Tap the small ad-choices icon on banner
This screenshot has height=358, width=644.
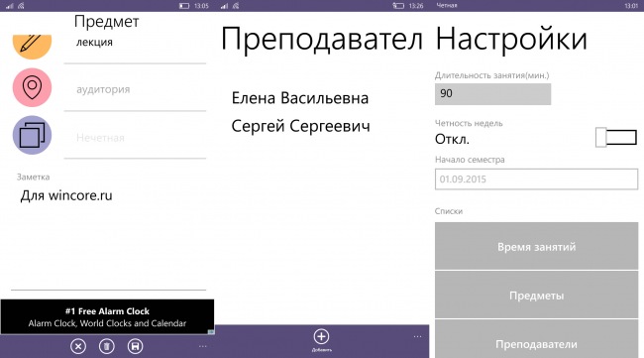point(211,331)
